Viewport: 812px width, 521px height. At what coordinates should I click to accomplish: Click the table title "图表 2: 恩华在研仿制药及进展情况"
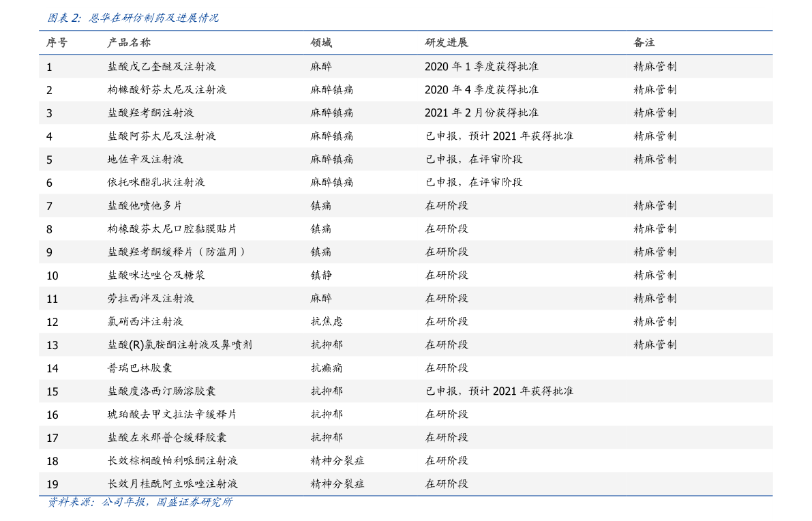[x=133, y=18]
